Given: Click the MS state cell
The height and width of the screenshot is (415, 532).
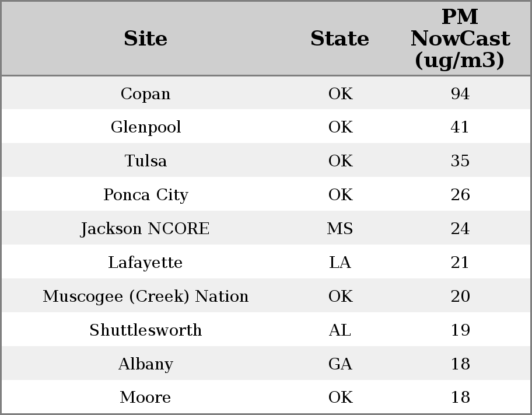Looking at the screenshot, I should coord(340,228).
